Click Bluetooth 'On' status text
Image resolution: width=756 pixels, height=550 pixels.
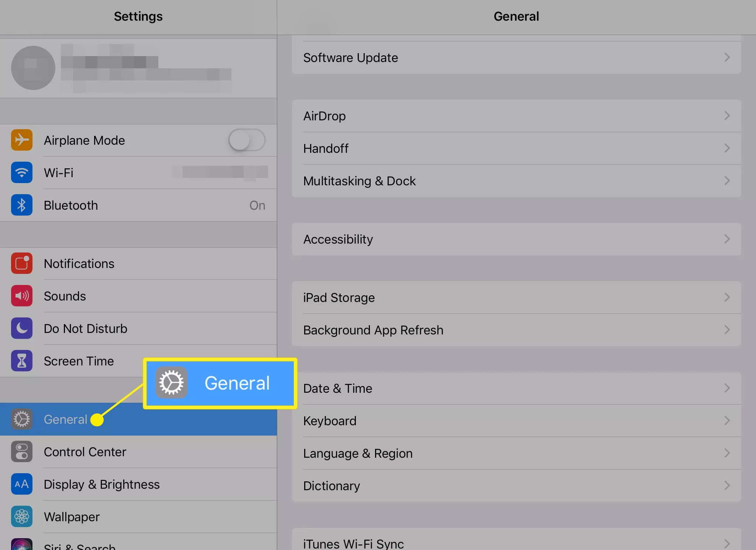(257, 205)
